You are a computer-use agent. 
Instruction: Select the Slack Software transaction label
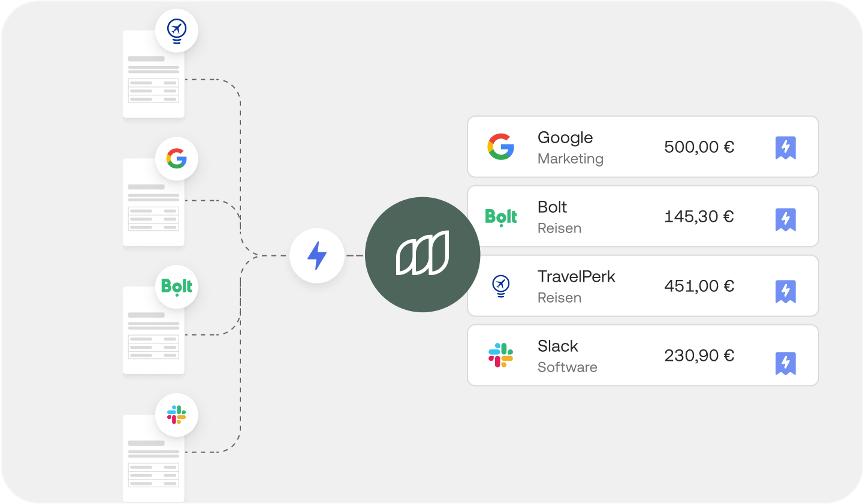tap(567, 356)
